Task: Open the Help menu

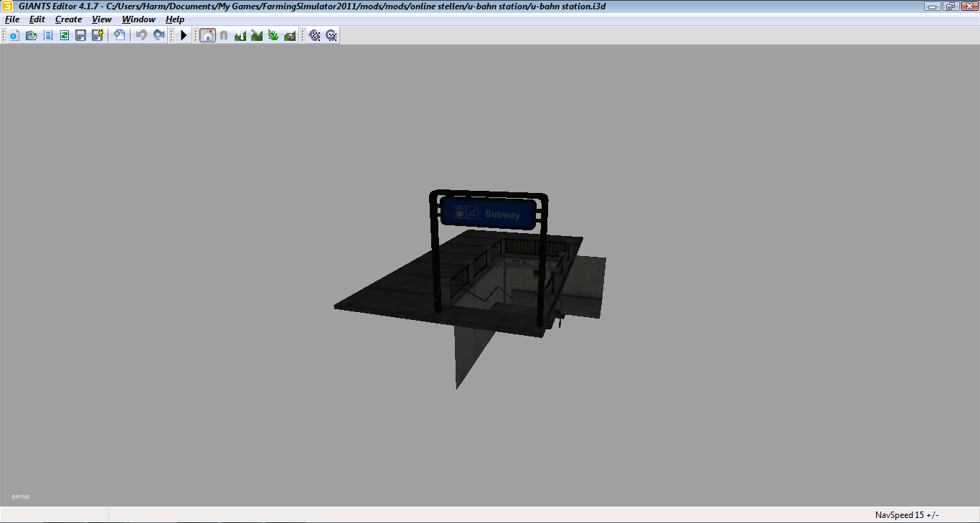Action: point(175,19)
